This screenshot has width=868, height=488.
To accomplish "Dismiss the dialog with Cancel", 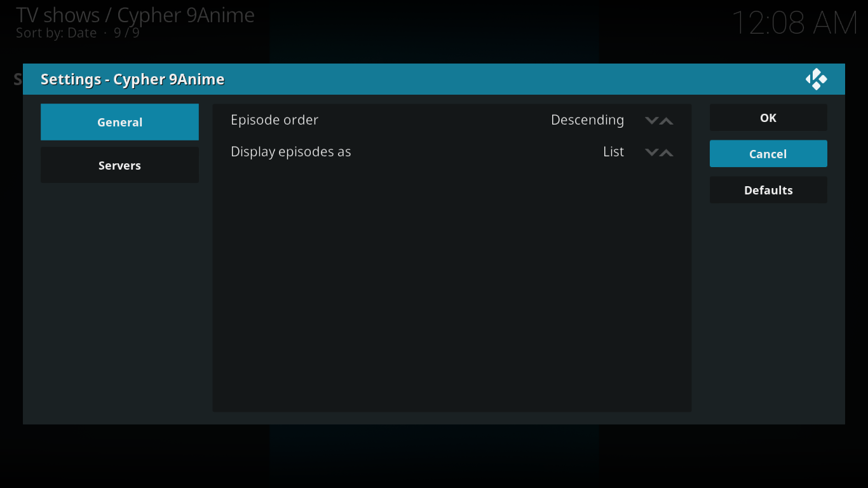I will [768, 154].
